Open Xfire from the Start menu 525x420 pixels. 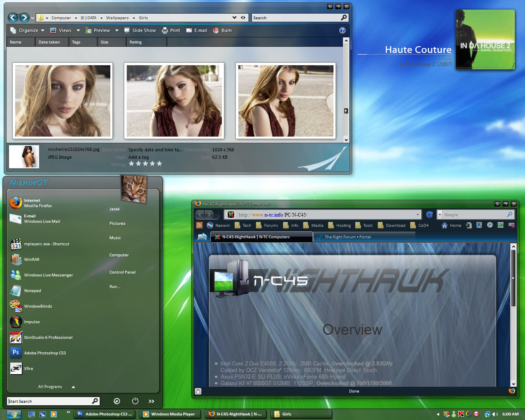tap(22, 369)
